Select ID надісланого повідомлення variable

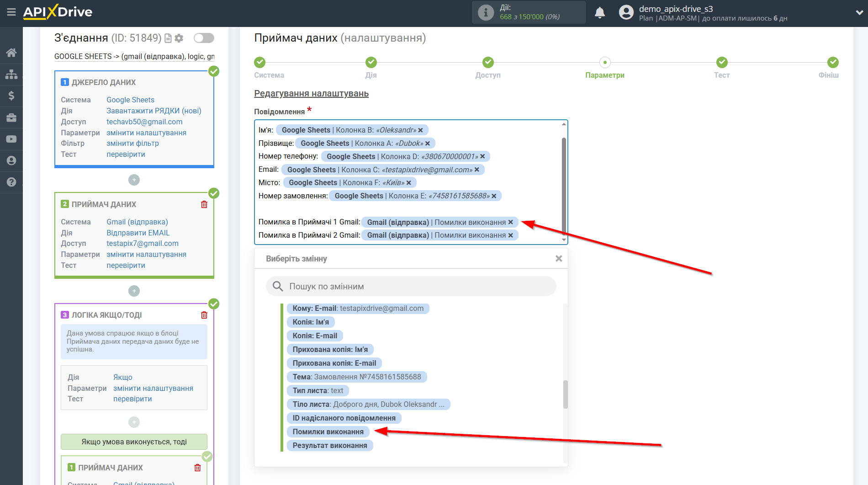pos(344,418)
